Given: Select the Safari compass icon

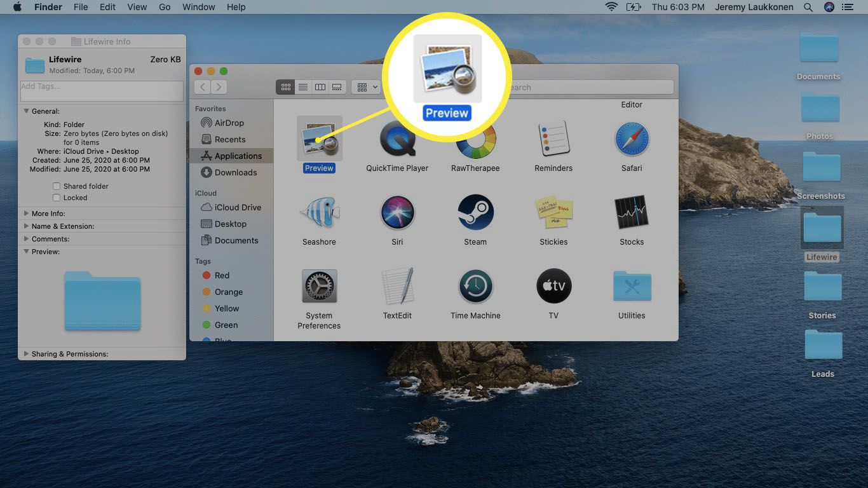Looking at the screenshot, I should [632, 139].
